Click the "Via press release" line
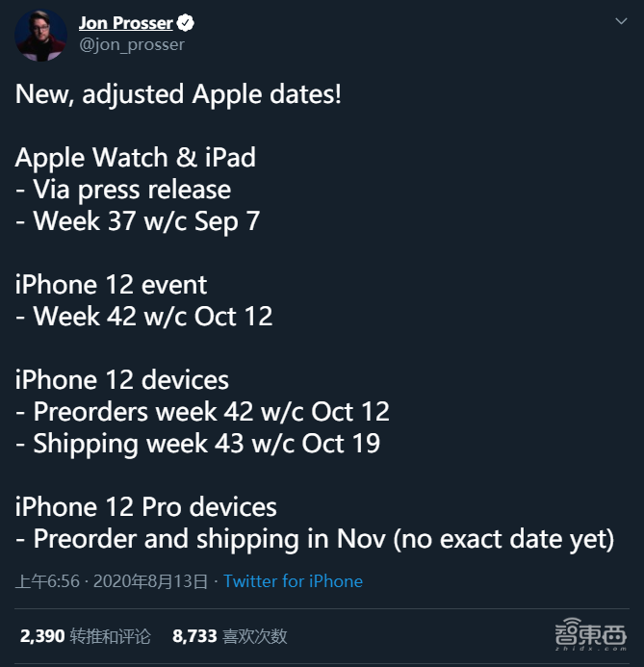 click(x=123, y=189)
